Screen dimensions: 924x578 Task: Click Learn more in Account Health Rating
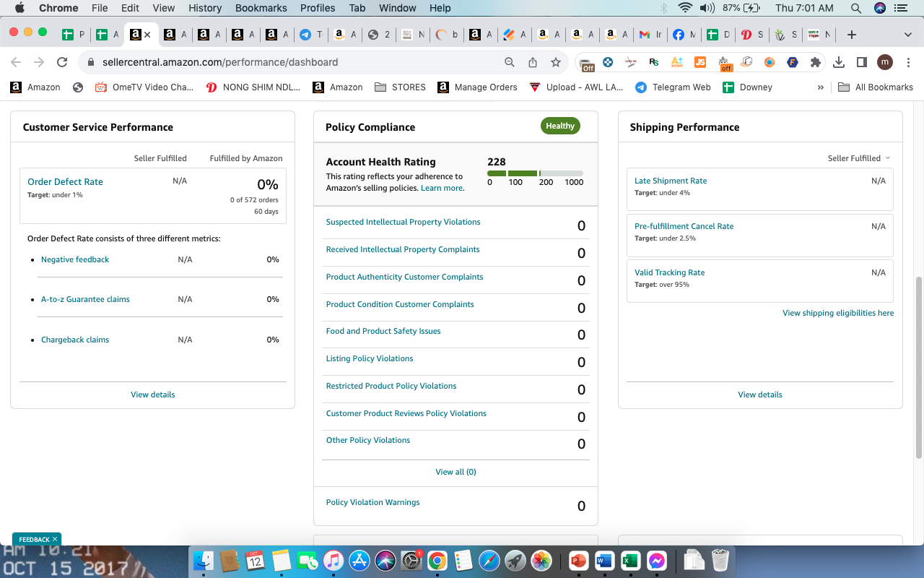[x=442, y=188]
